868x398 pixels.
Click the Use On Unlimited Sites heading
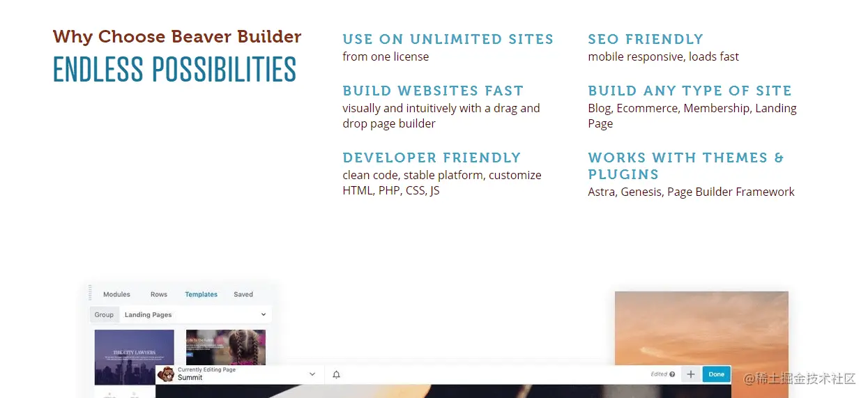[x=448, y=39]
